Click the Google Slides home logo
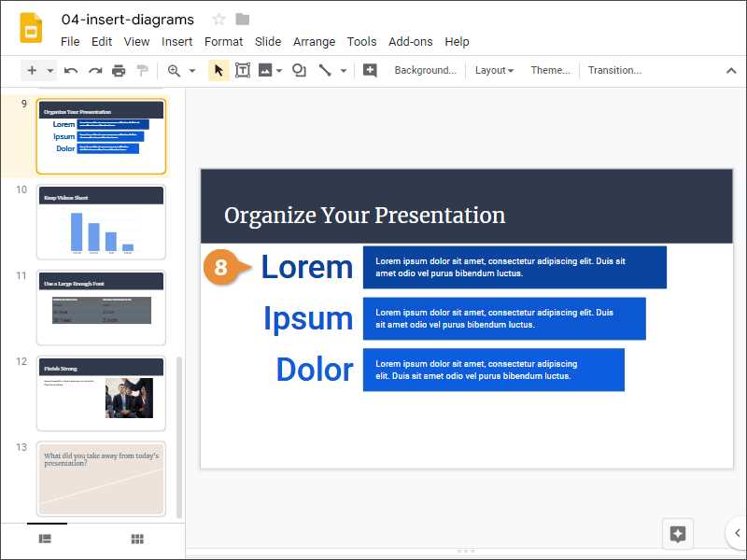 click(x=31, y=28)
